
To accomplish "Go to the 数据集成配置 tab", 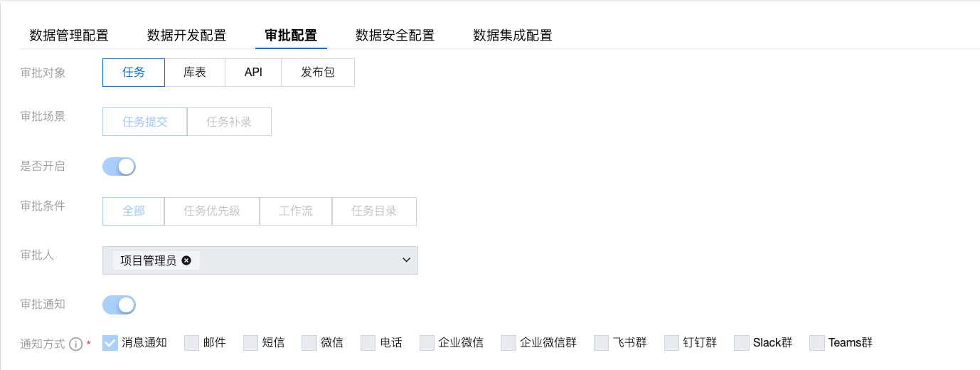I will tap(513, 35).
